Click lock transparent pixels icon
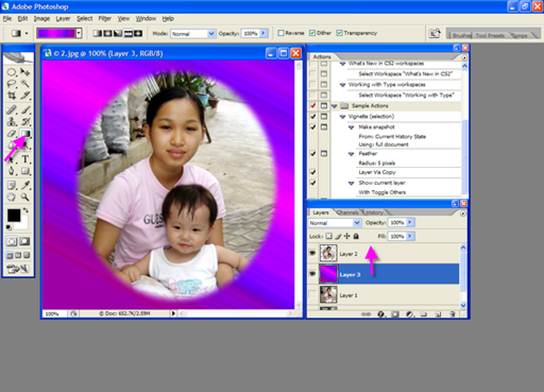Screen dimensions: 544x392 tap(328, 236)
